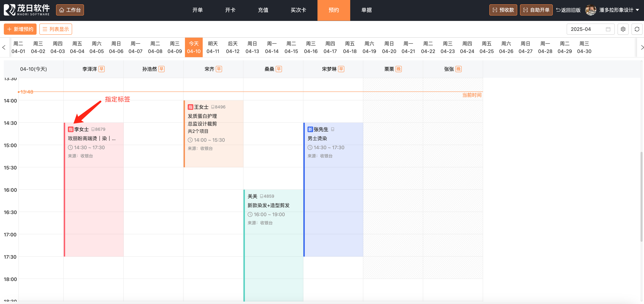Click the blue 新 tag on 张先生
Image resolution: width=644 pixels, height=304 pixels.
[x=310, y=129]
